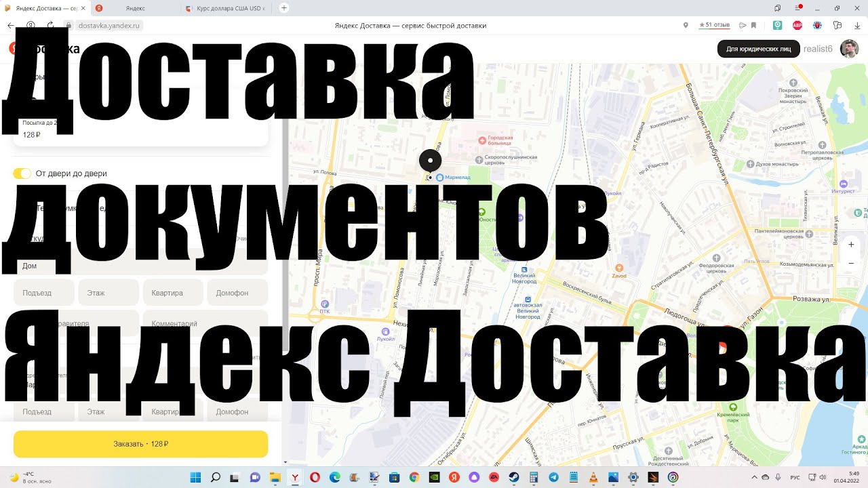
Task: Switch to the 'Яндекс' browser tab
Action: point(135,8)
